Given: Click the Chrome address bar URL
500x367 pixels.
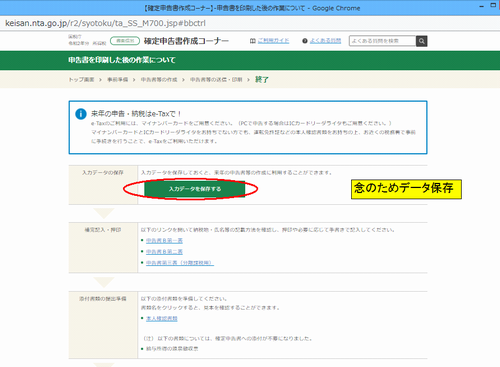Looking at the screenshot, I should pos(105,23).
